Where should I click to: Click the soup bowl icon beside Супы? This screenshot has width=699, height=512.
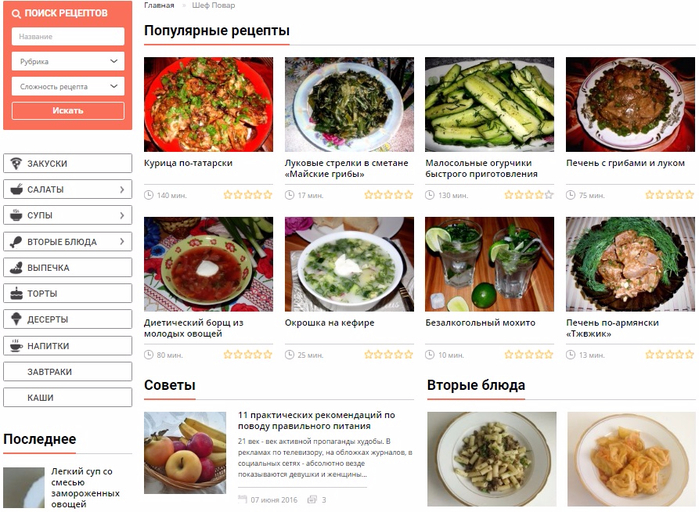coord(16,215)
